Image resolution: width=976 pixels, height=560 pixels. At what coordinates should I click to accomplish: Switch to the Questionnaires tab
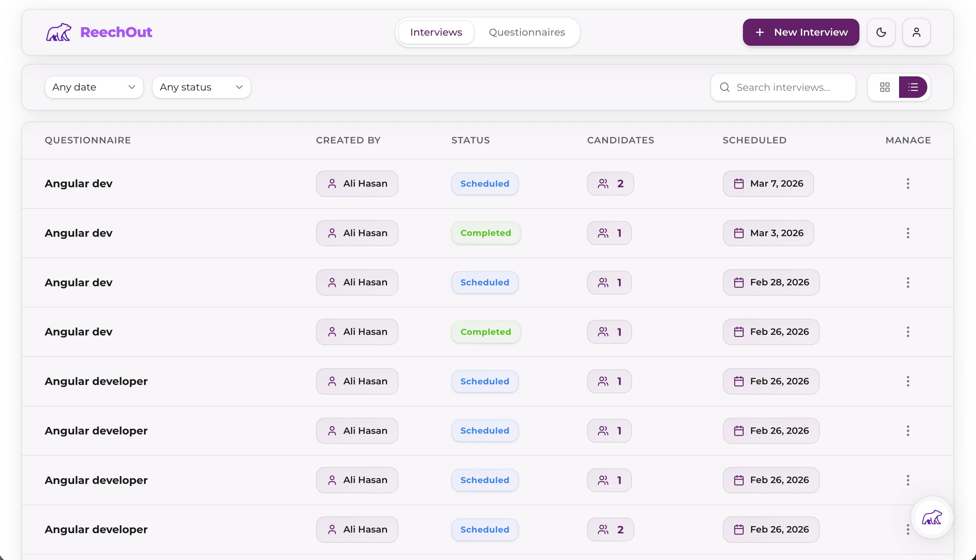(x=527, y=32)
